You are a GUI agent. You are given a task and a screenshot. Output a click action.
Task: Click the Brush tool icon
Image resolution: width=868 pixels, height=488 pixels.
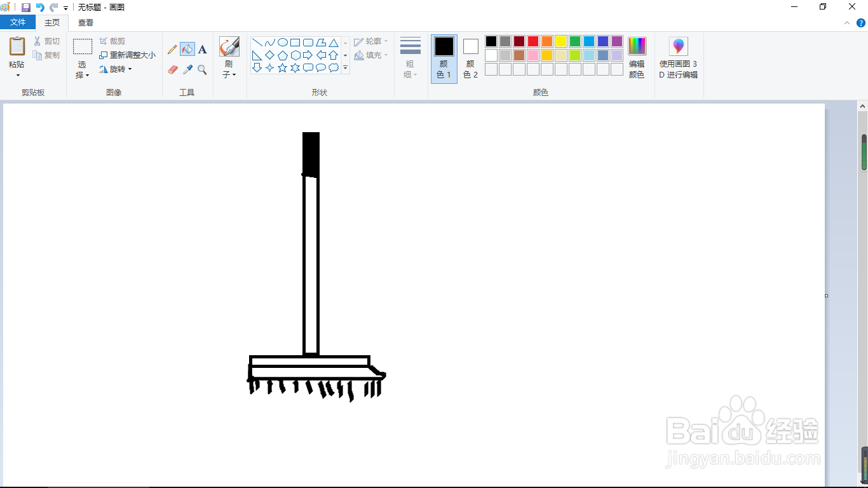tap(229, 47)
